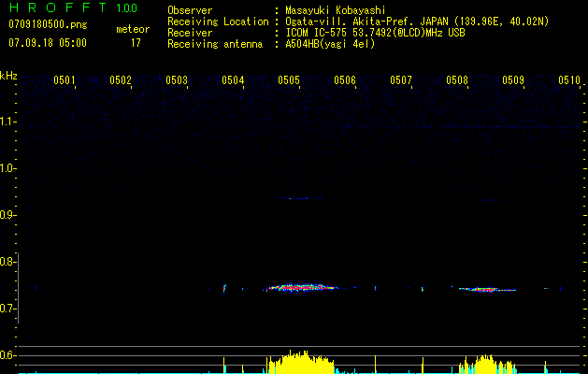Click the 0.8 kHz frequency label
Image resolution: width=588 pixels, height=374 pixels.
pyautogui.click(x=7, y=262)
